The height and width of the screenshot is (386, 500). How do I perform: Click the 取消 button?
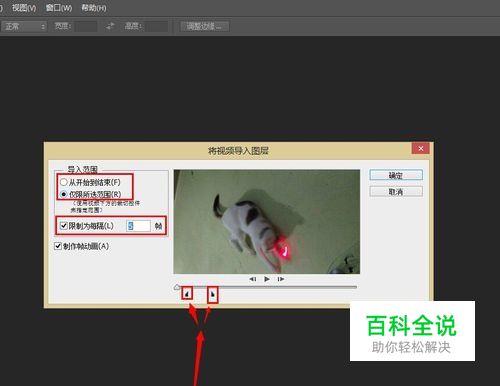396,191
